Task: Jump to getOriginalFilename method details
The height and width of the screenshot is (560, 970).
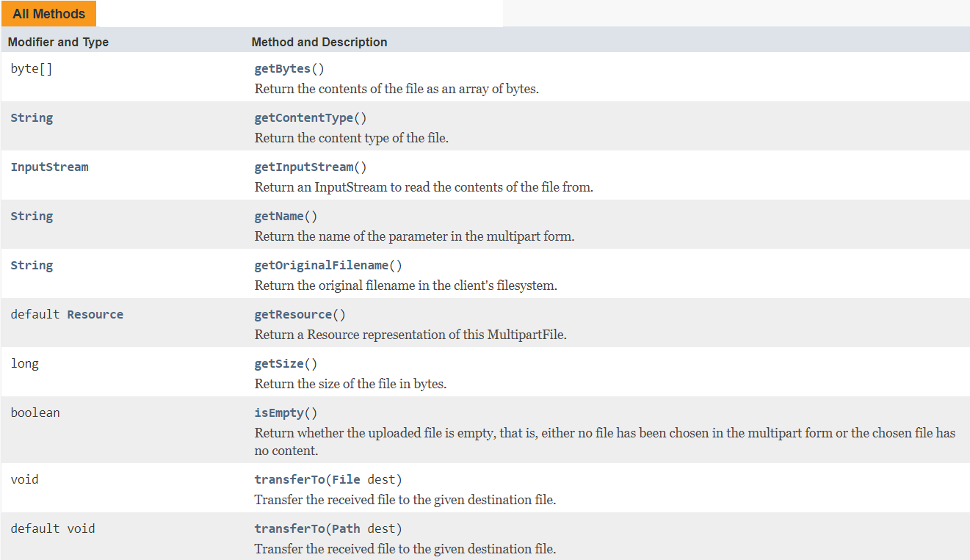Action: (x=322, y=266)
